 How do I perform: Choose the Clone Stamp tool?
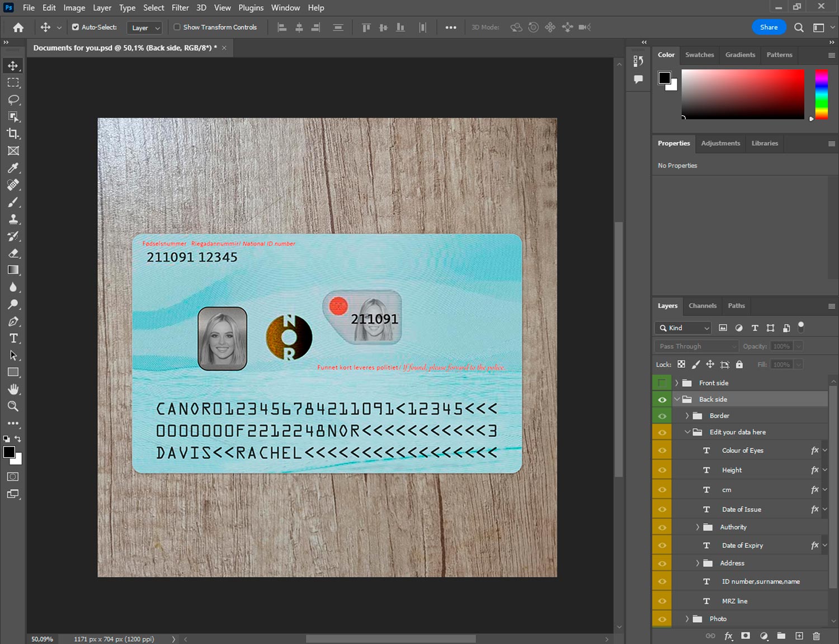(13, 219)
